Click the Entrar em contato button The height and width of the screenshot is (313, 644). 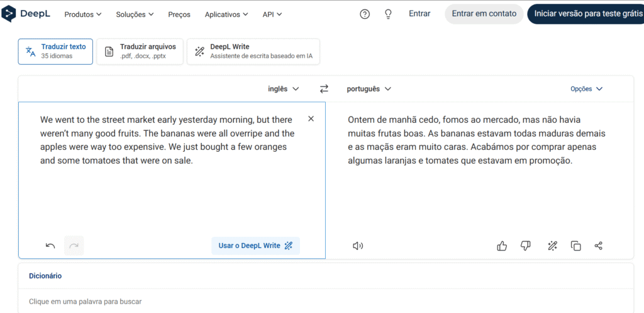[x=484, y=14]
